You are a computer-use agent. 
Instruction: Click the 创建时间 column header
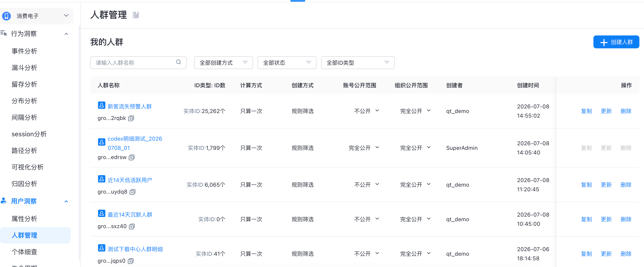[x=528, y=85]
